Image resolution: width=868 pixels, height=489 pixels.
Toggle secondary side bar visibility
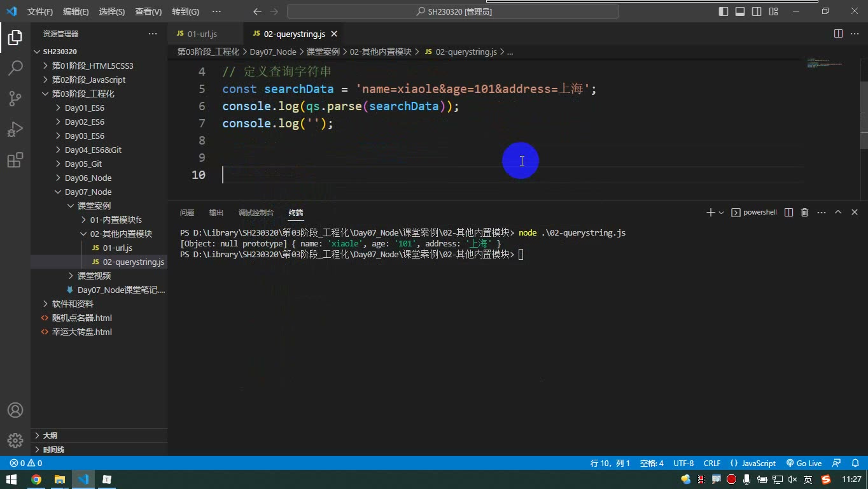point(757,11)
